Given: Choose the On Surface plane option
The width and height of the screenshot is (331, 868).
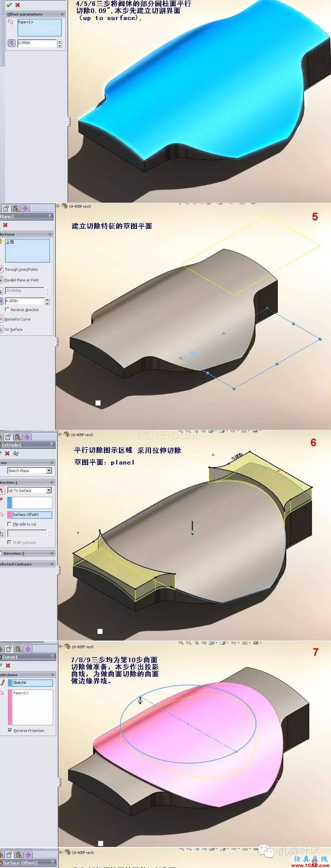Looking at the screenshot, I should click(x=13, y=329).
